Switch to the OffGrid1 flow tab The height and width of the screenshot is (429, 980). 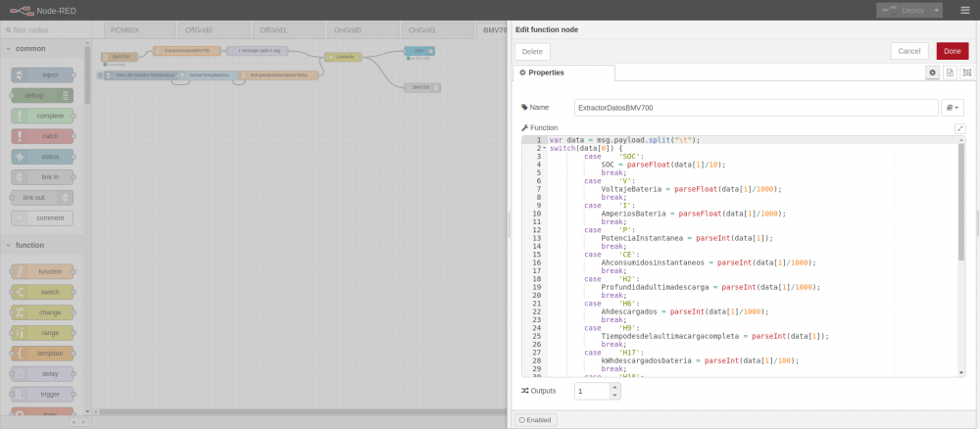coord(288,30)
